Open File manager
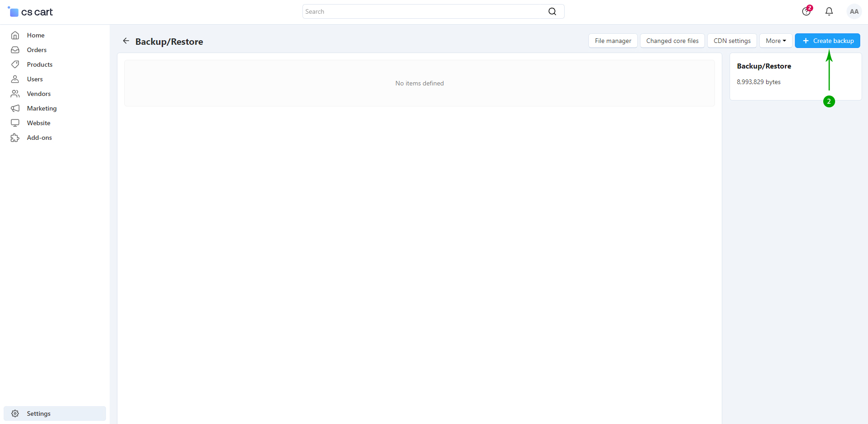Screen dimensions: 868x424 613,41
